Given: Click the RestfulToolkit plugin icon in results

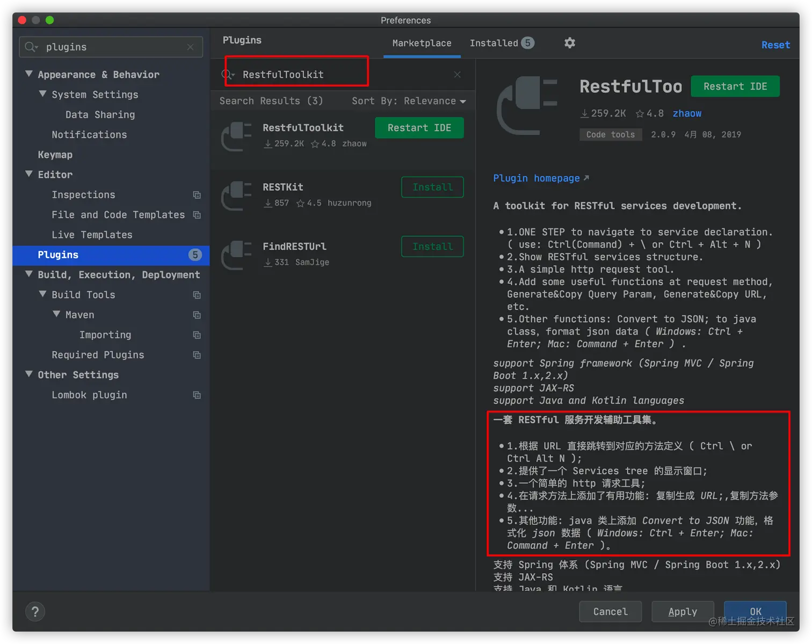Looking at the screenshot, I should pyautogui.click(x=236, y=136).
